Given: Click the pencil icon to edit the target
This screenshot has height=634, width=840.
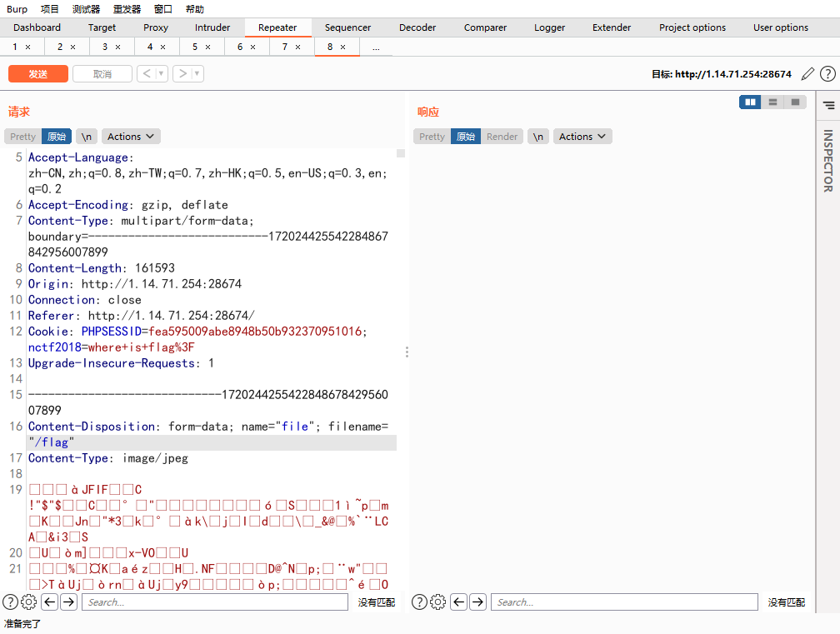Looking at the screenshot, I should tap(807, 74).
